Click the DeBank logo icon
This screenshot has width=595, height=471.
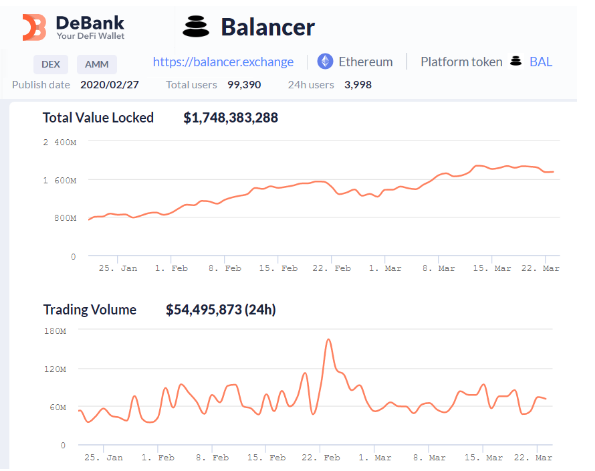click(35, 28)
